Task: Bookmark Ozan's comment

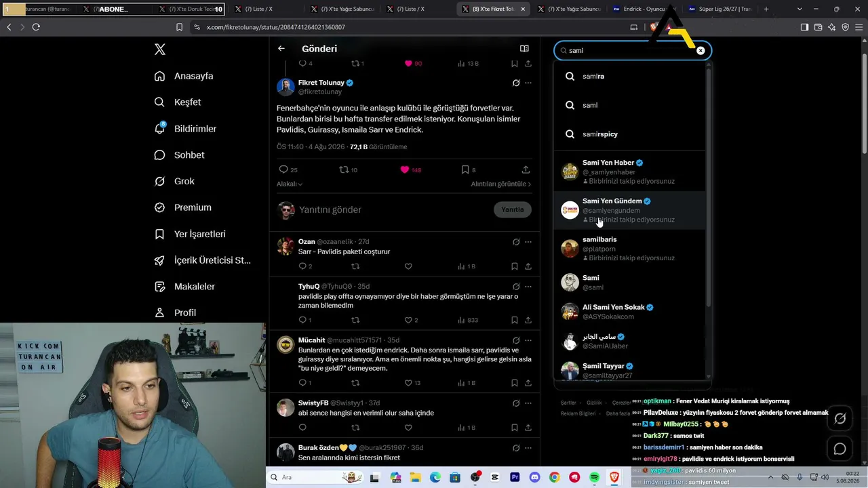Action: (515, 266)
